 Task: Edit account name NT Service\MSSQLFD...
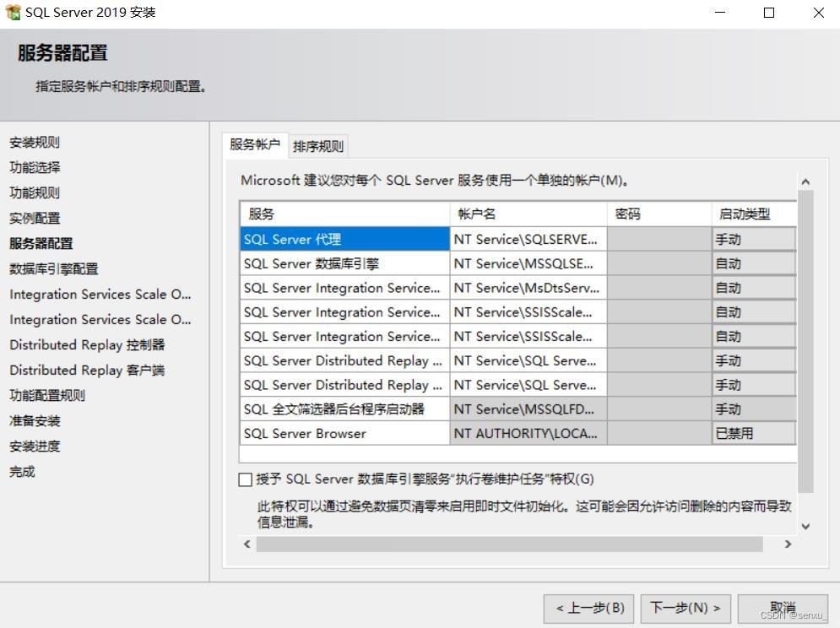[x=528, y=409]
